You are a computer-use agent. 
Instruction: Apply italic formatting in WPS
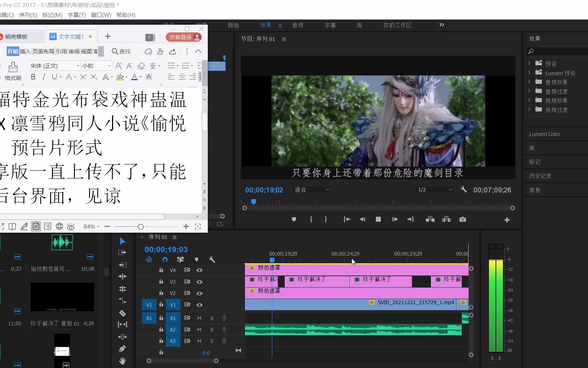44,77
